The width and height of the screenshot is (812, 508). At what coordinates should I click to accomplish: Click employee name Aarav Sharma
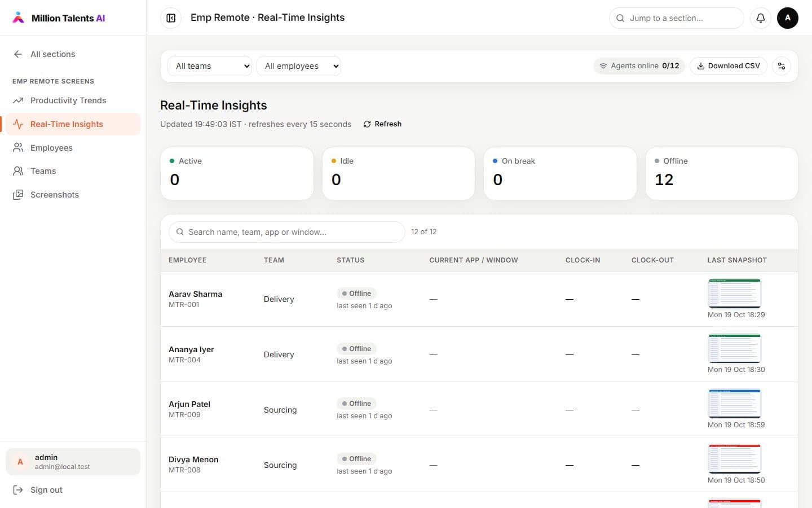195,294
